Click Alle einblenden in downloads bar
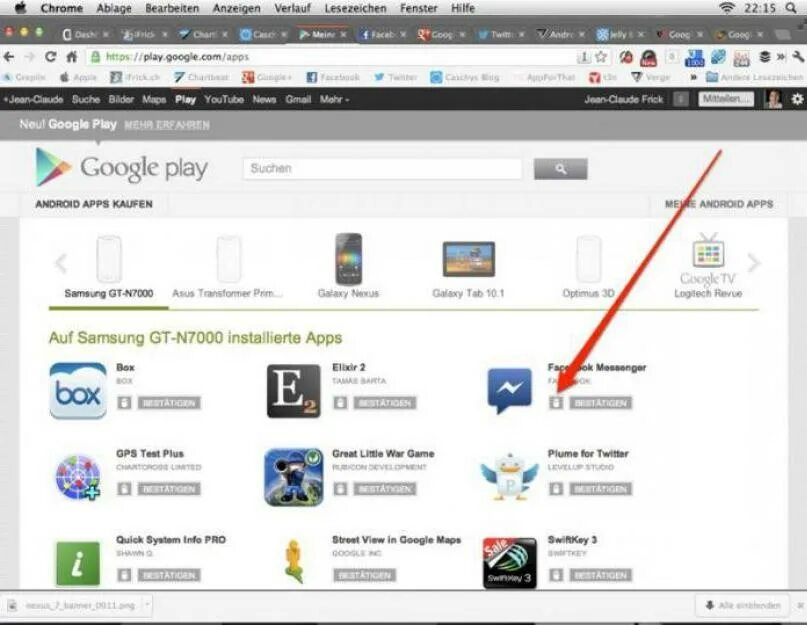The height and width of the screenshot is (625, 807). click(743, 605)
